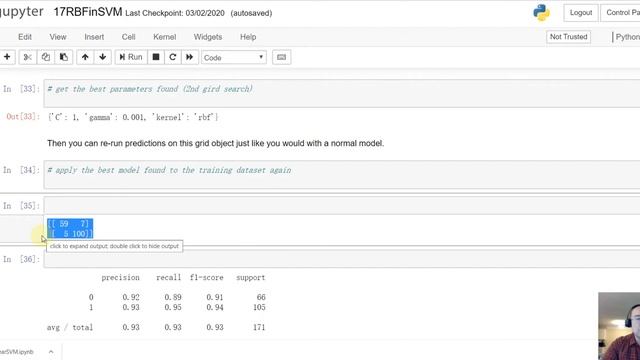Screen dimensions: 640x360
Task: Click the 'f1-score' column header in report
Action: pyautogui.click(x=207, y=278)
